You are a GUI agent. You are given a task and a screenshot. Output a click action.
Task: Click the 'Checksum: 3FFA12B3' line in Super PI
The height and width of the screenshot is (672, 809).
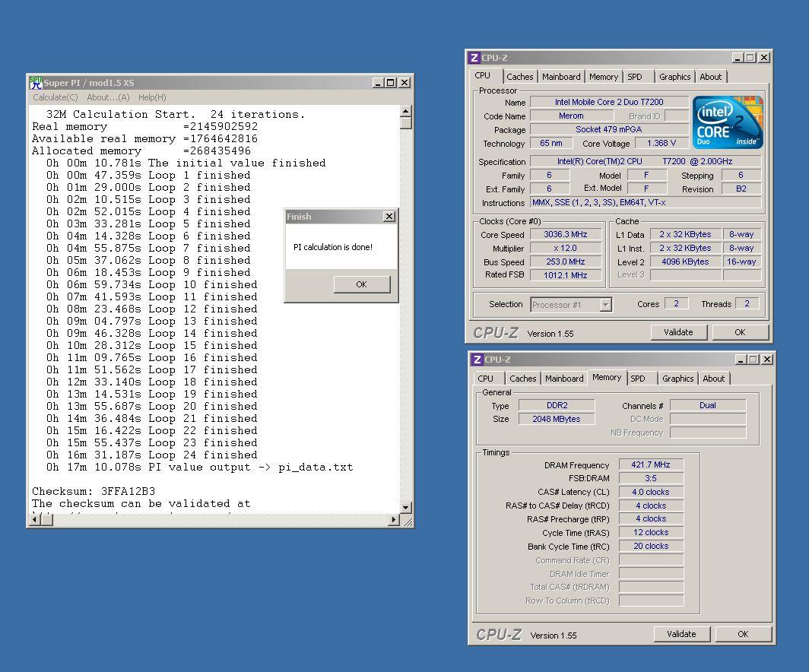tap(94, 492)
